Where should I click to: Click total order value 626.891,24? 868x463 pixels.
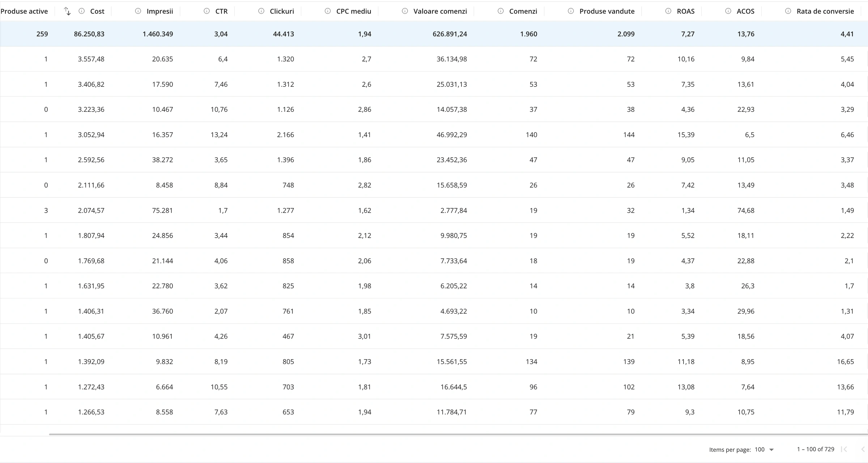pyautogui.click(x=450, y=34)
